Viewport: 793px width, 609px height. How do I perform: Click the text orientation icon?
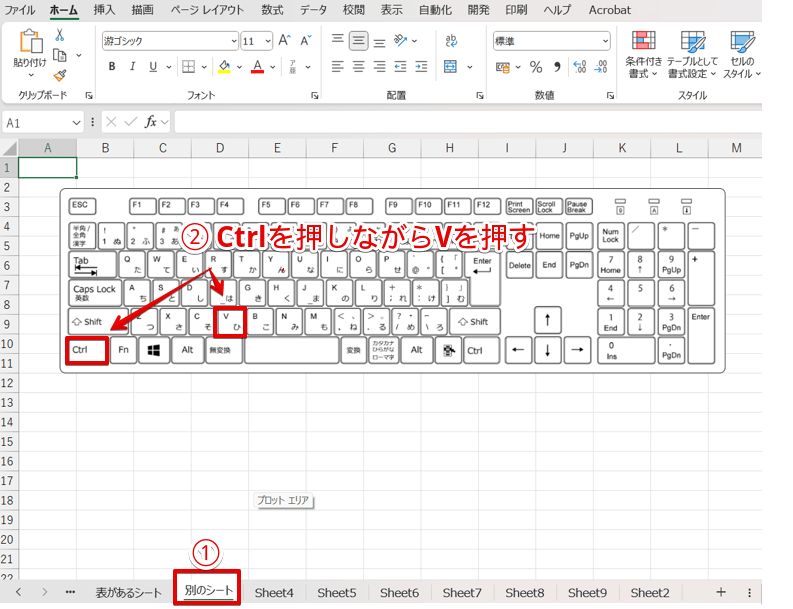(x=401, y=40)
